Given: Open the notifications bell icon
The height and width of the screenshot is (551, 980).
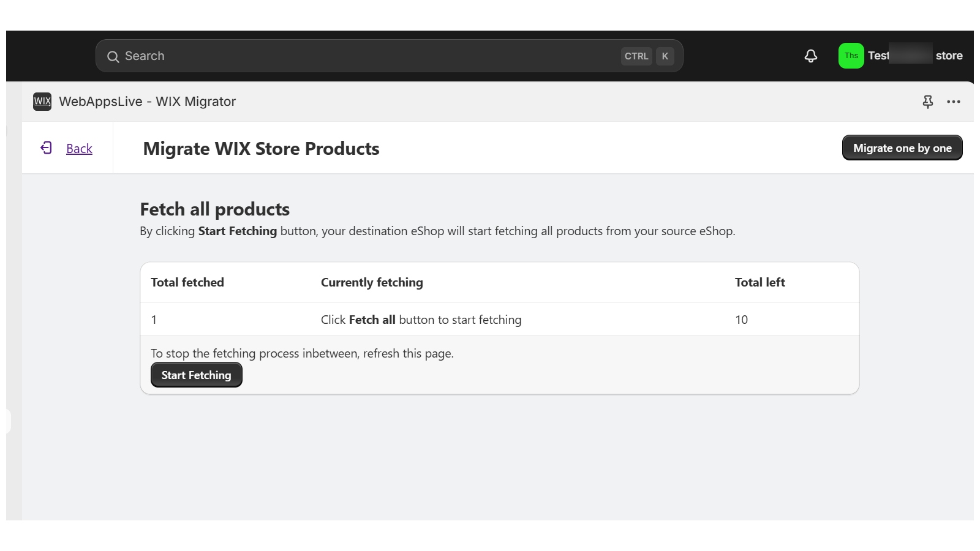Looking at the screenshot, I should pos(810,56).
